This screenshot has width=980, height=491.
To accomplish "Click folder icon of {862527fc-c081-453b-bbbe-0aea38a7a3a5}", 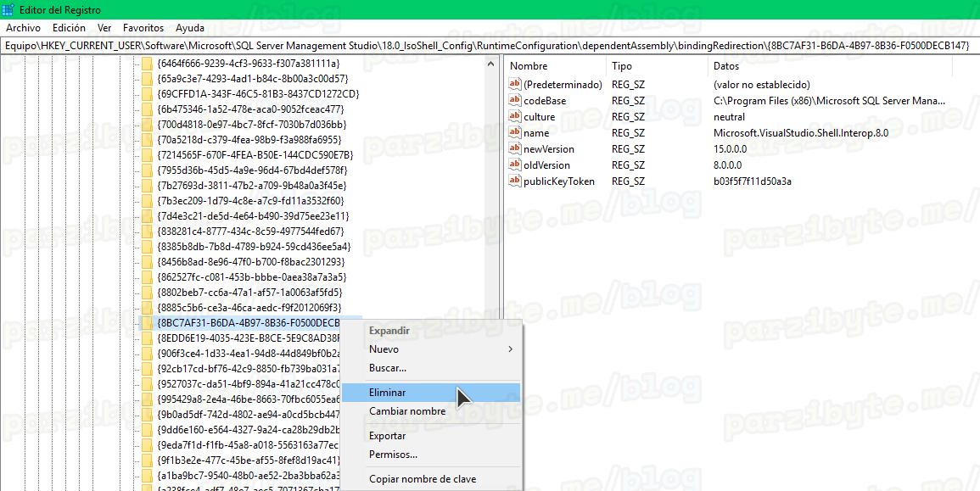I will [x=147, y=276].
